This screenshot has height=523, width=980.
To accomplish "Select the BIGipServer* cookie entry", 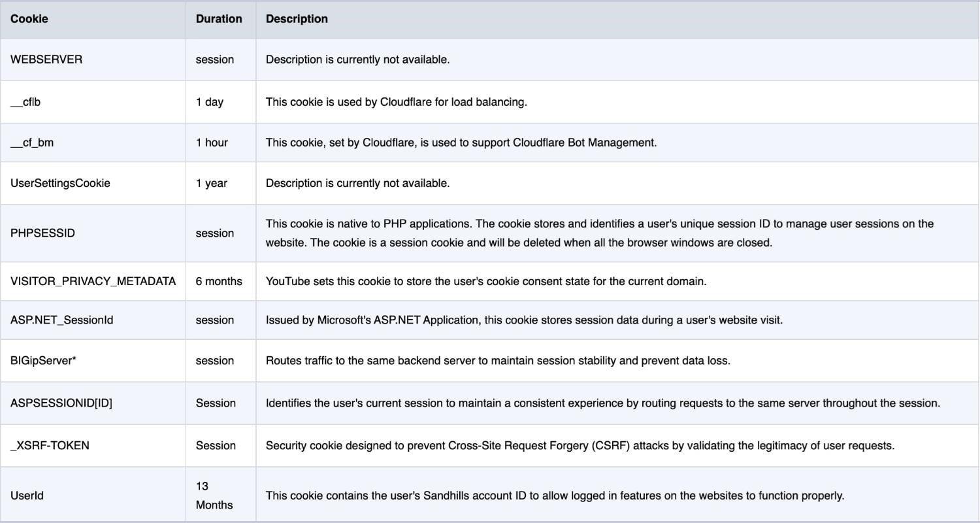I will click(x=44, y=360).
